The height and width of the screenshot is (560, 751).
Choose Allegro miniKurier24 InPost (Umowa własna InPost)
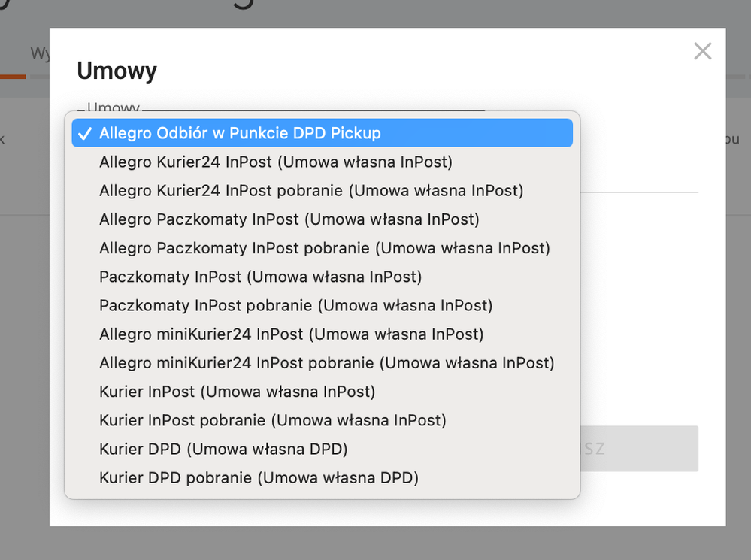(323, 334)
